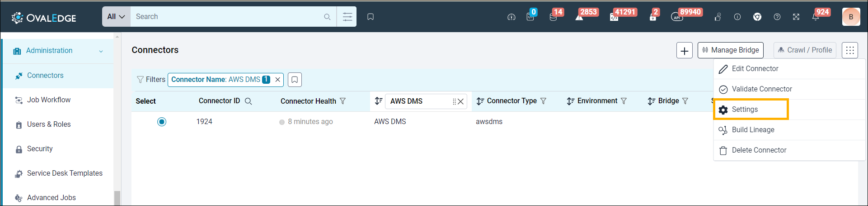The width and height of the screenshot is (868, 206).
Task: Open lock icon with 2 badge
Action: coord(653,17)
